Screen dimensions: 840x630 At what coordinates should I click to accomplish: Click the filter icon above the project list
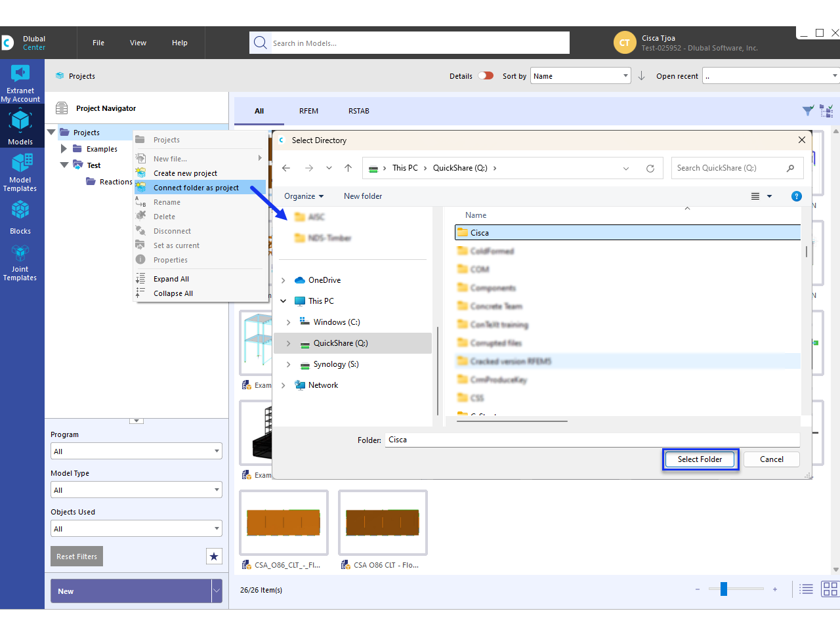[808, 111]
